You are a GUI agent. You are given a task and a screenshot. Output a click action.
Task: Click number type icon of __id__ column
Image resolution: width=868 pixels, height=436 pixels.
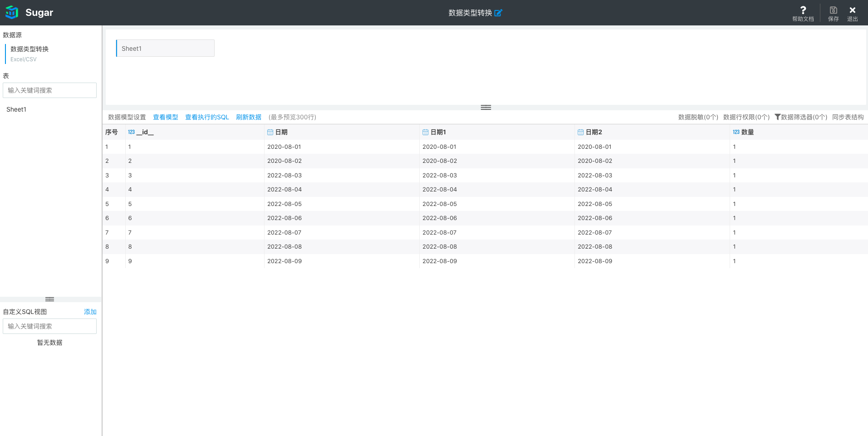(131, 132)
